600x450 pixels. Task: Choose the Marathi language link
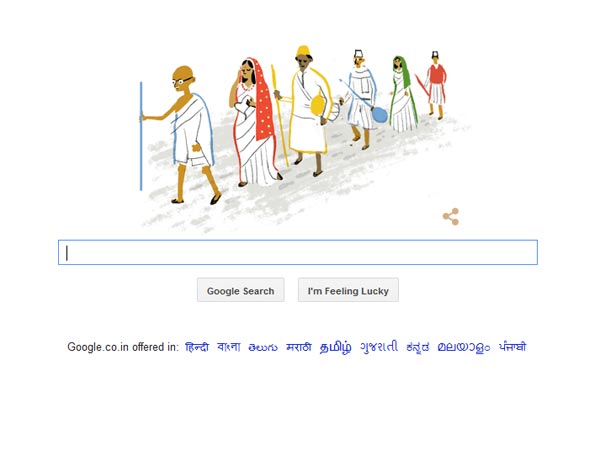click(x=298, y=347)
